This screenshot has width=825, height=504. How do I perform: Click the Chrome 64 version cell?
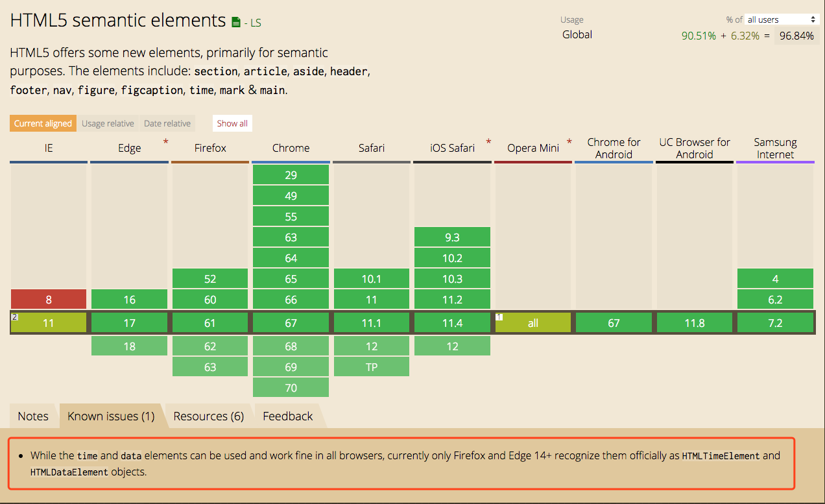click(x=291, y=258)
